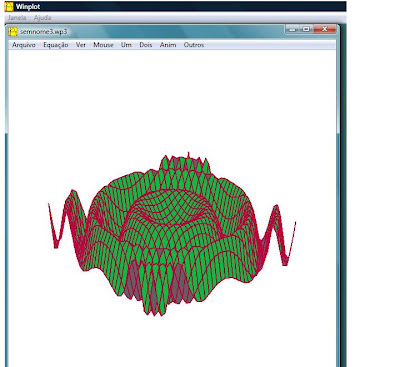Open the Mouse menu
The image size is (400, 367).
tap(103, 45)
